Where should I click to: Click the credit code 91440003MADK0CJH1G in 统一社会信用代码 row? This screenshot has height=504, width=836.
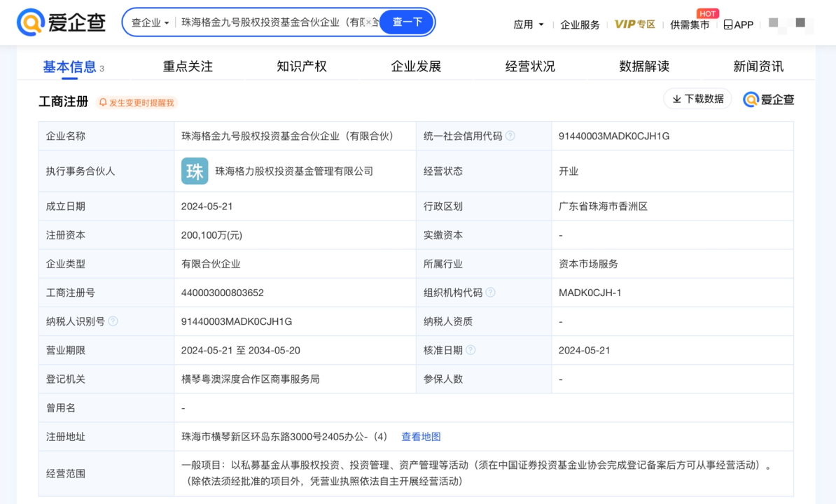tap(613, 136)
